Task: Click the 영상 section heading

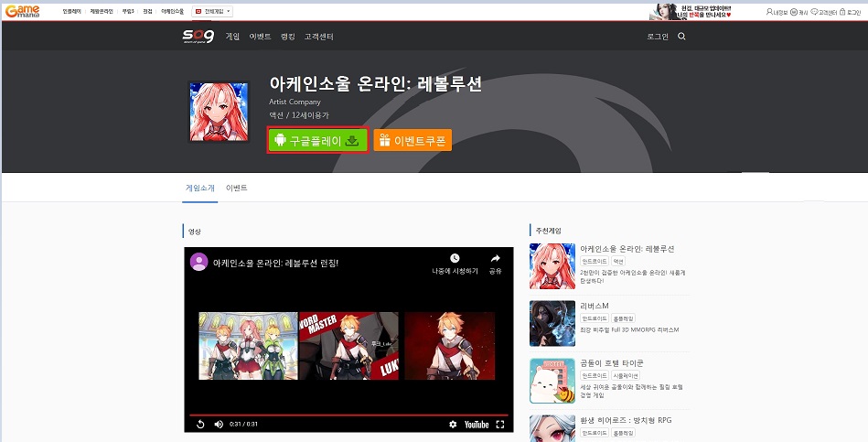Action: click(x=194, y=232)
